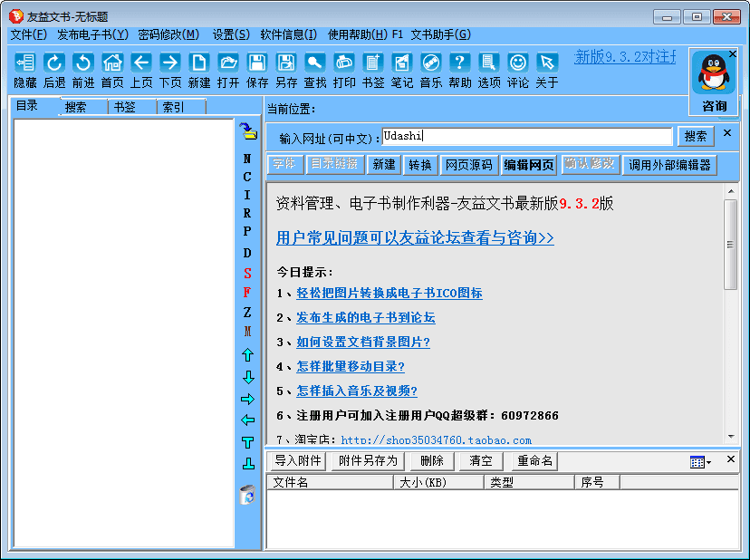The width and height of the screenshot is (750, 560).
Task: Click the 音乐 music icon
Action: point(431,63)
